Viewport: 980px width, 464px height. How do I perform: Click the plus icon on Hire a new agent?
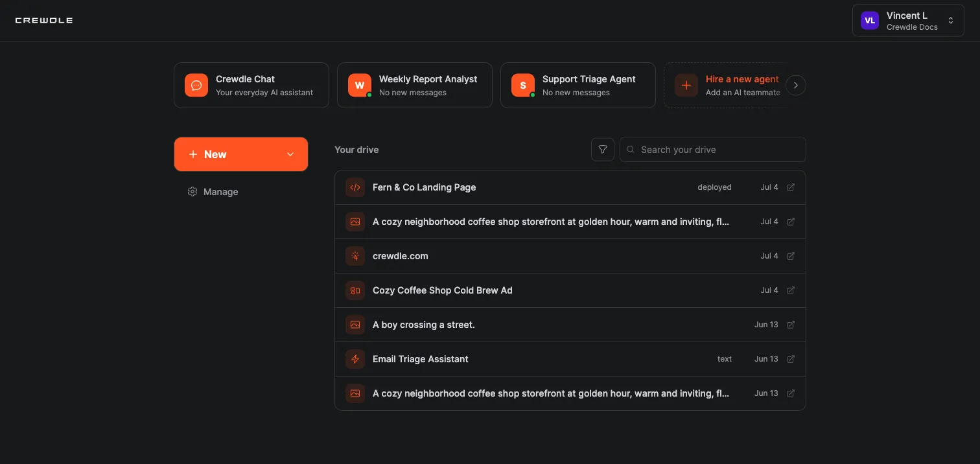click(686, 86)
